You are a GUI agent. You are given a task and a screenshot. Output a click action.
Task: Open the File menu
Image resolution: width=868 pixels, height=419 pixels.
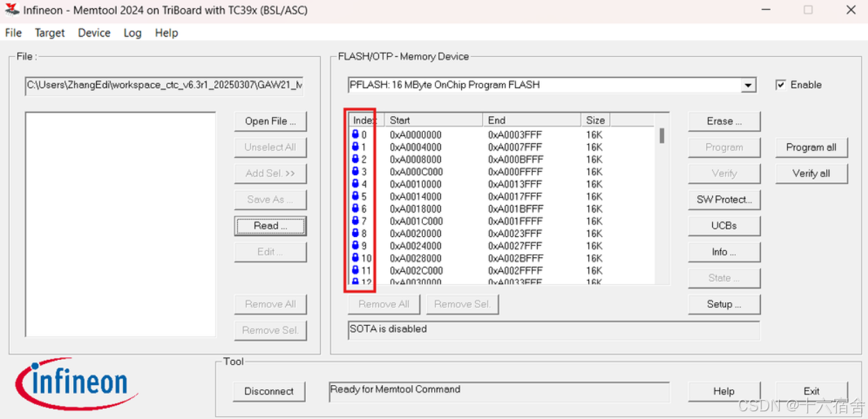[13, 33]
